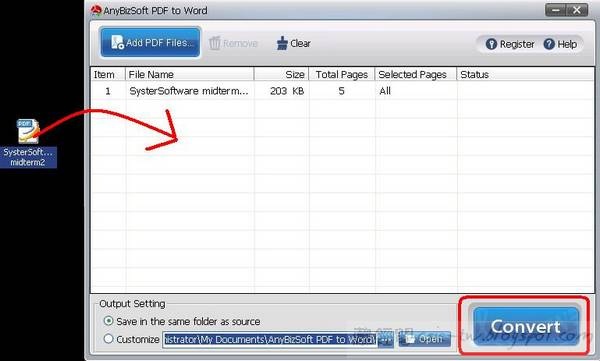Click the Add PDF Files button
This screenshot has width=600, height=361.
pyautogui.click(x=150, y=42)
